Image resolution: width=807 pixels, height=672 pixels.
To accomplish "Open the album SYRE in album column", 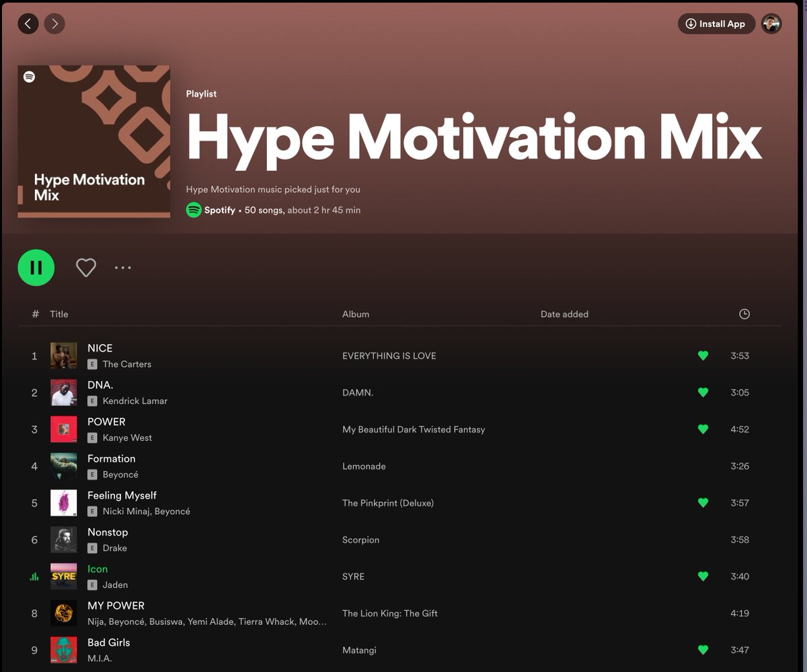I will (x=354, y=577).
